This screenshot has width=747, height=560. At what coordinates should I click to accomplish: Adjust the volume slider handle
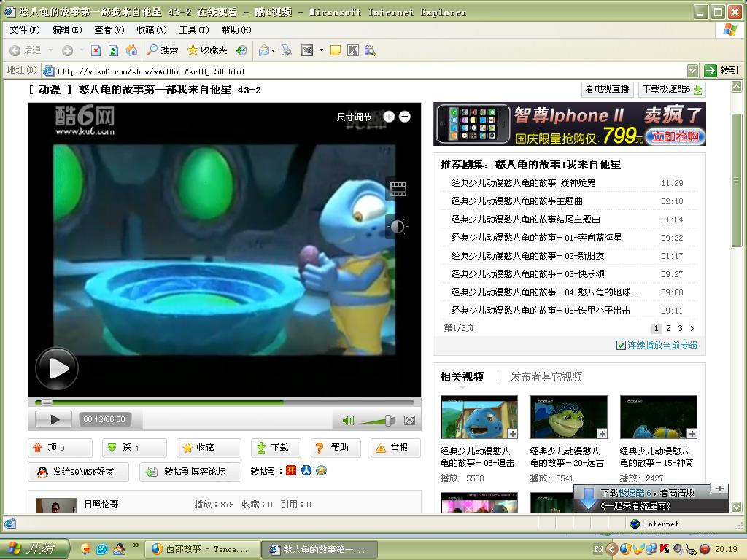point(388,420)
